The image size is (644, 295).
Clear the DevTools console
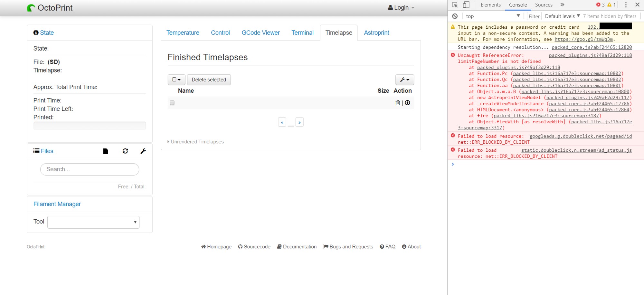(455, 16)
